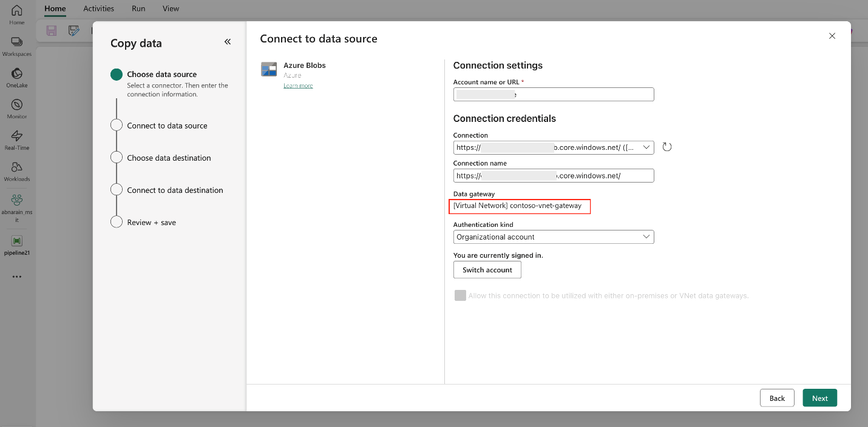Select the Connect to data source step

tap(167, 126)
